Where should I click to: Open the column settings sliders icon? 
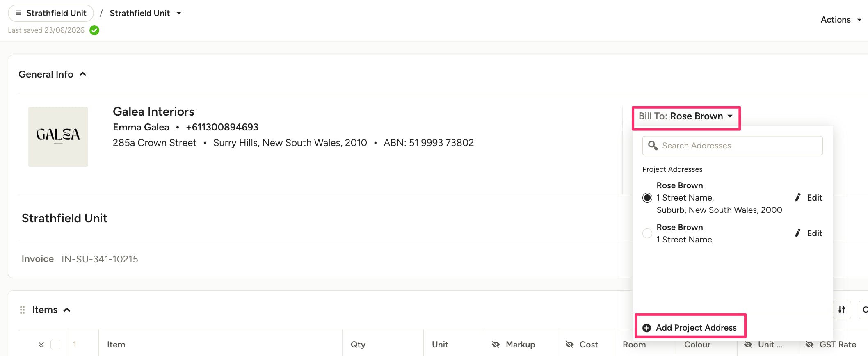point(842,310)
